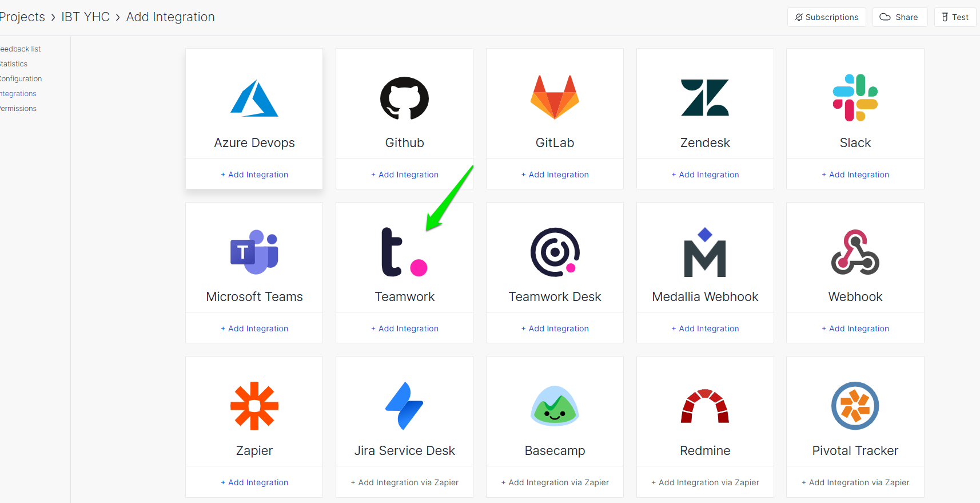Open Statistics in sidebar

(x=14, y=64)
